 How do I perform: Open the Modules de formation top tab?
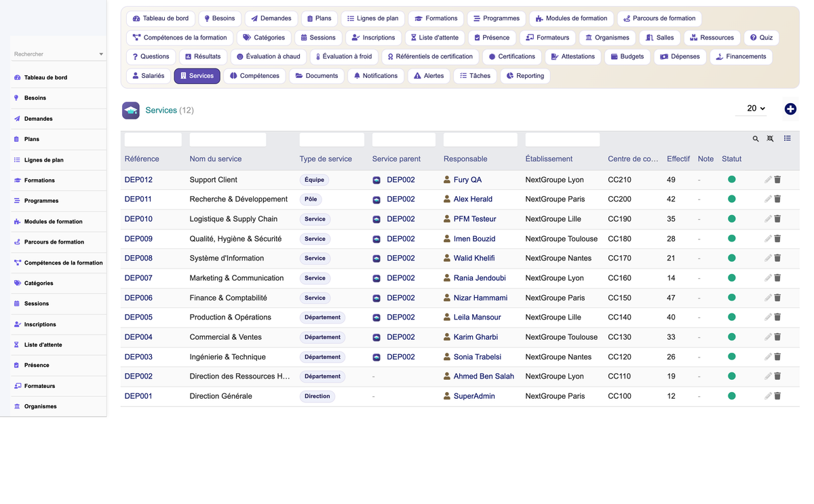coord(571,18)
